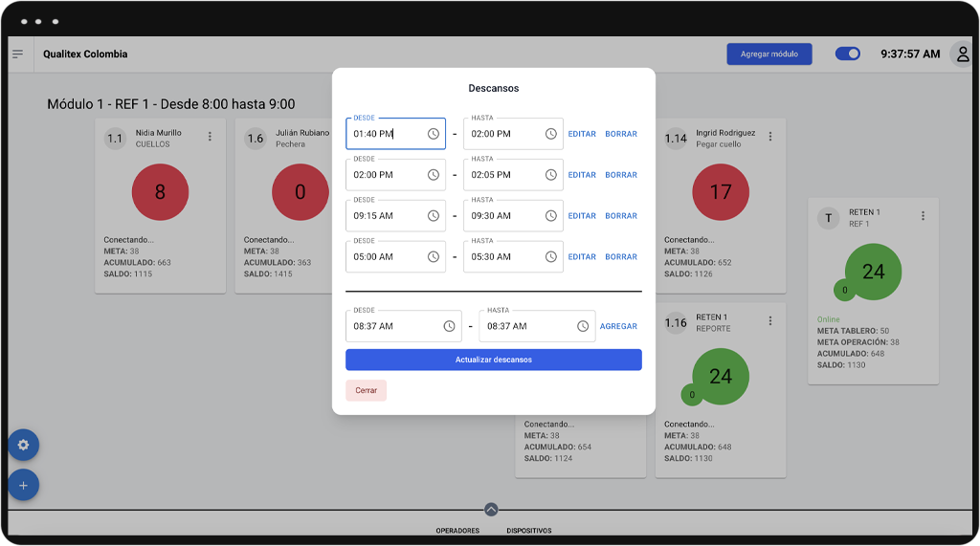This screenshot has height=546, width=980.
Task: Toggle the switch next to the clock
Action: point(847,55)
